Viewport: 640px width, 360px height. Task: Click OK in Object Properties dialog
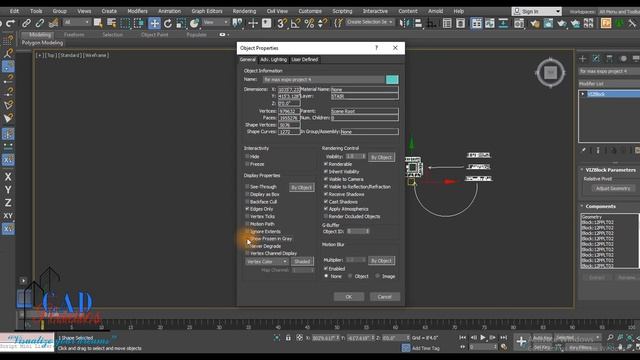tap(349, 297)
